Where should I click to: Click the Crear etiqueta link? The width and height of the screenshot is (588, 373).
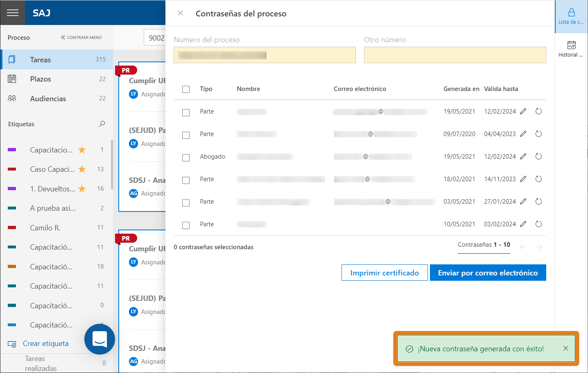pos(45,343)
